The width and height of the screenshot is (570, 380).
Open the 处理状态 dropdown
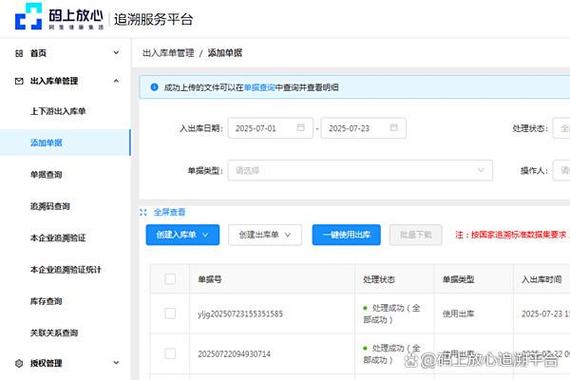tap(561, 128)
